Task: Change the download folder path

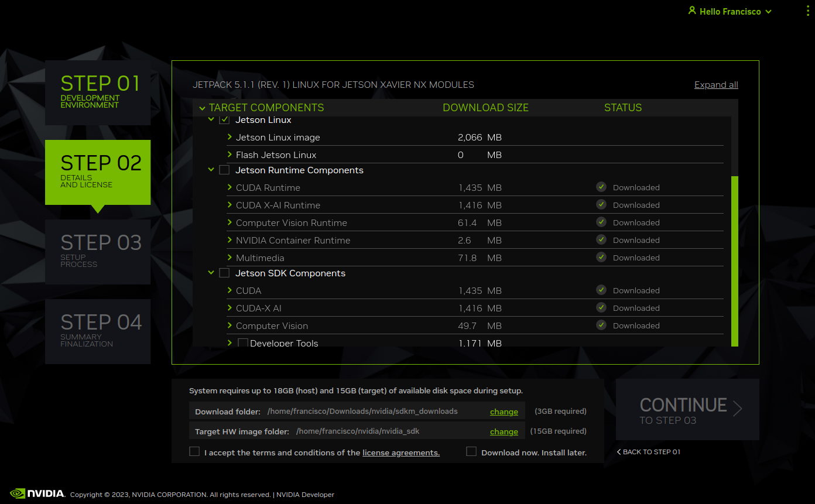Action: pos(504,412)
